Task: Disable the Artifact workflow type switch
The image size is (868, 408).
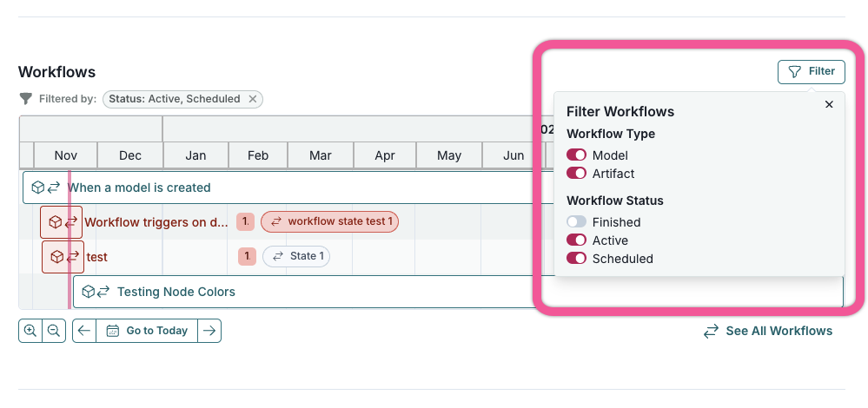Action: pyautogui.click(x=577, y=174)
